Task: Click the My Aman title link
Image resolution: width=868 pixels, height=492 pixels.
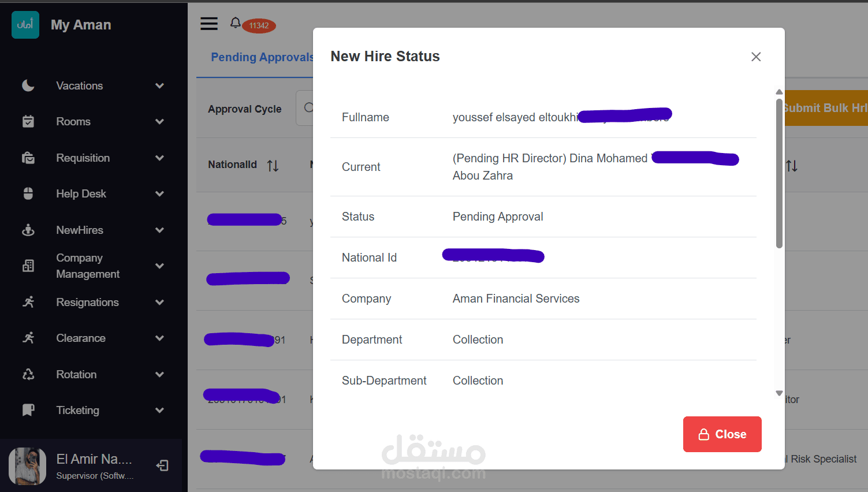Action: [x=81, y=25]
